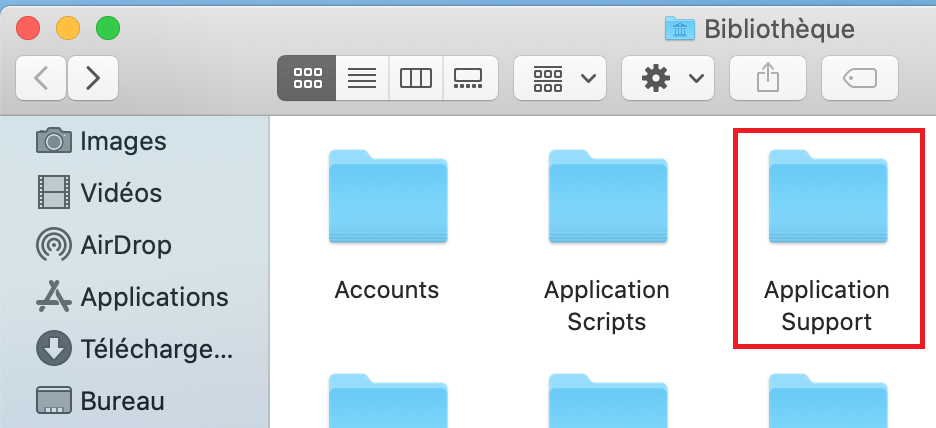Select the Accounts folder icon
The height and width of the screenshot is (428, 936).
(x=388, y=196)
